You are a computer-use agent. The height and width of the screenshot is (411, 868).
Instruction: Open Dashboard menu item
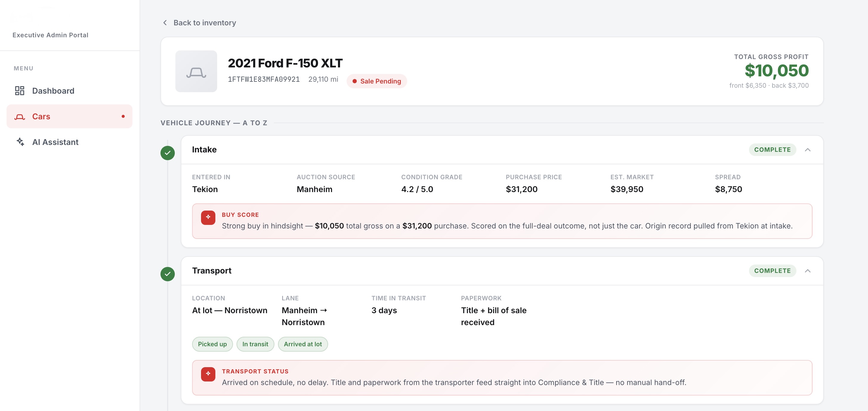pyautogui.click(x=69, y=91)
